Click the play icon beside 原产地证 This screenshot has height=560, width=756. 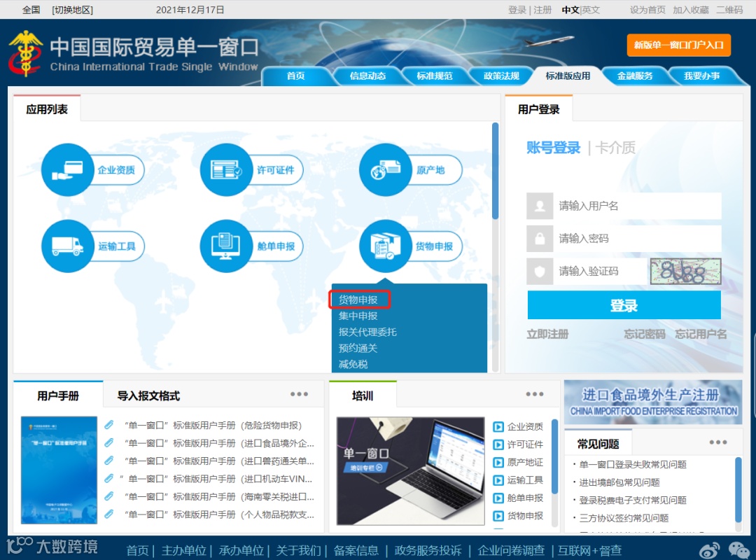[498, 463]
